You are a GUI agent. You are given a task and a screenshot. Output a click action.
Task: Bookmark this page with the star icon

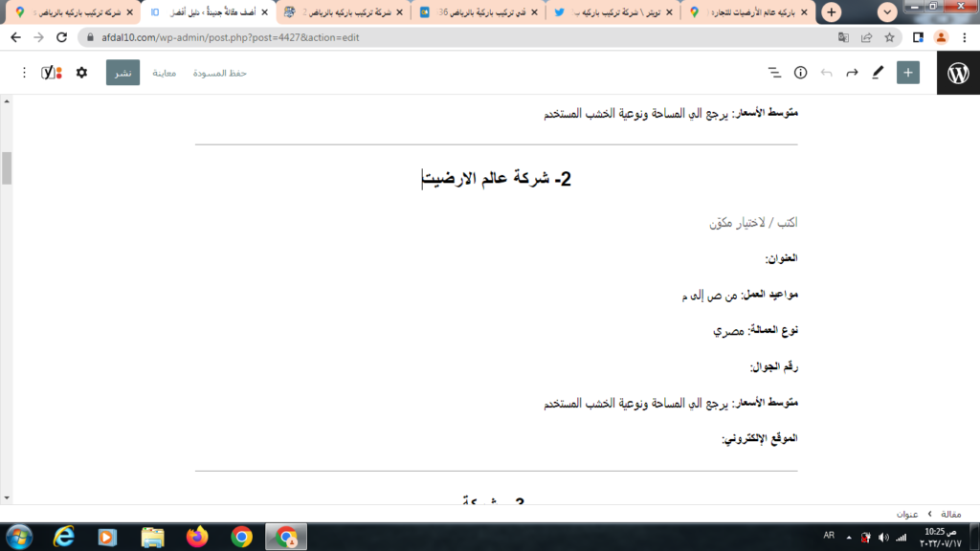coord(890,37)
